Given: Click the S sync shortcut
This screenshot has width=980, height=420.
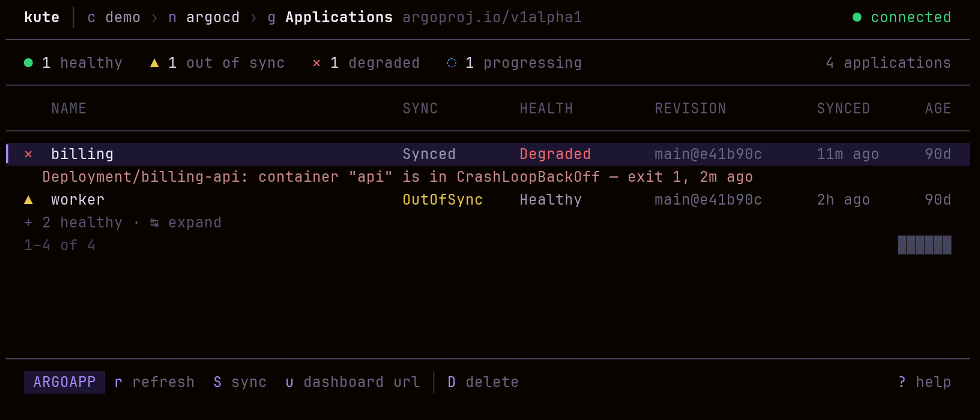Looking at the screenshot, I should (240, 382).
